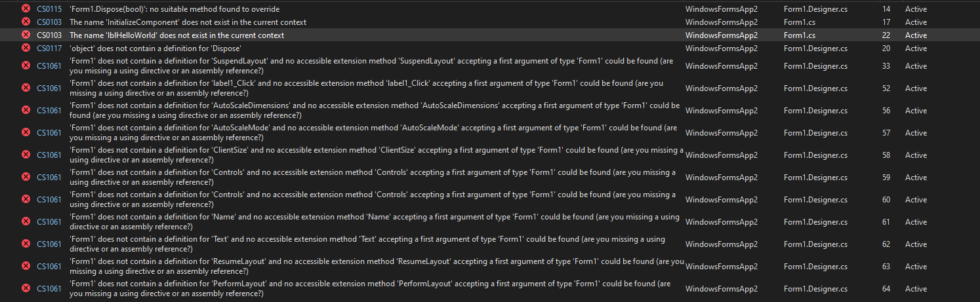Viewport: 980px width, 302px height.
Task: Click Form1.cs file cell for 'InitializeComponent' error
Action: point(799,22)
